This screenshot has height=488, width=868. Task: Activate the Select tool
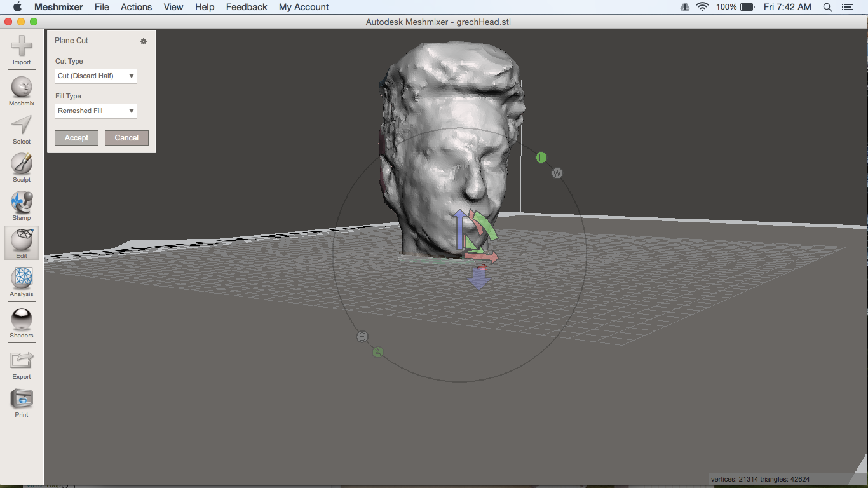pos(22,129)
